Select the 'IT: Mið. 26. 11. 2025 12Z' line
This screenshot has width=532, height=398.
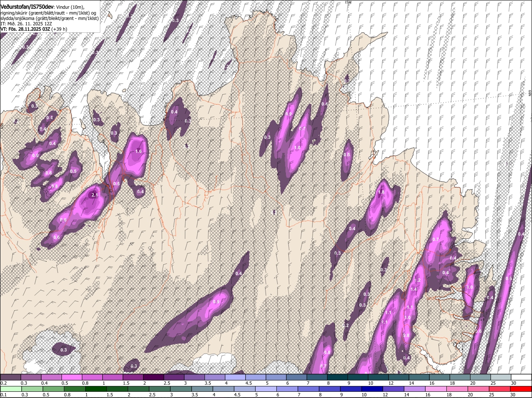click(x=26, y=24)
